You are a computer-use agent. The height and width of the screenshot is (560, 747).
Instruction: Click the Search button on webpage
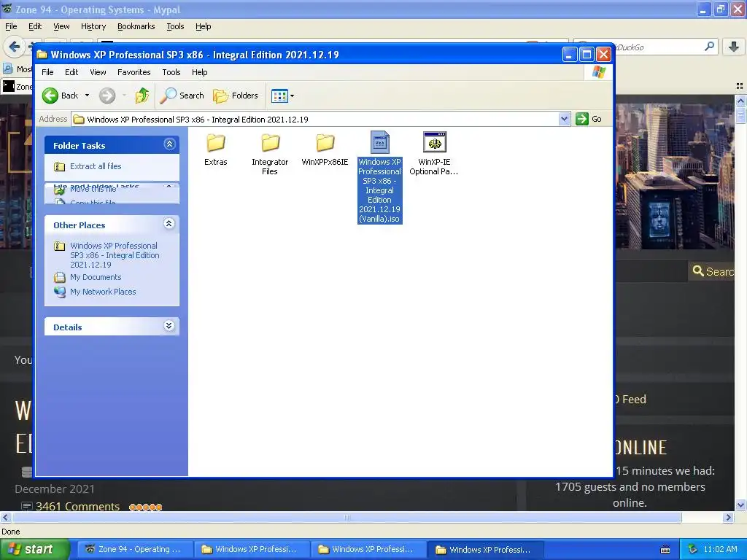712,271
